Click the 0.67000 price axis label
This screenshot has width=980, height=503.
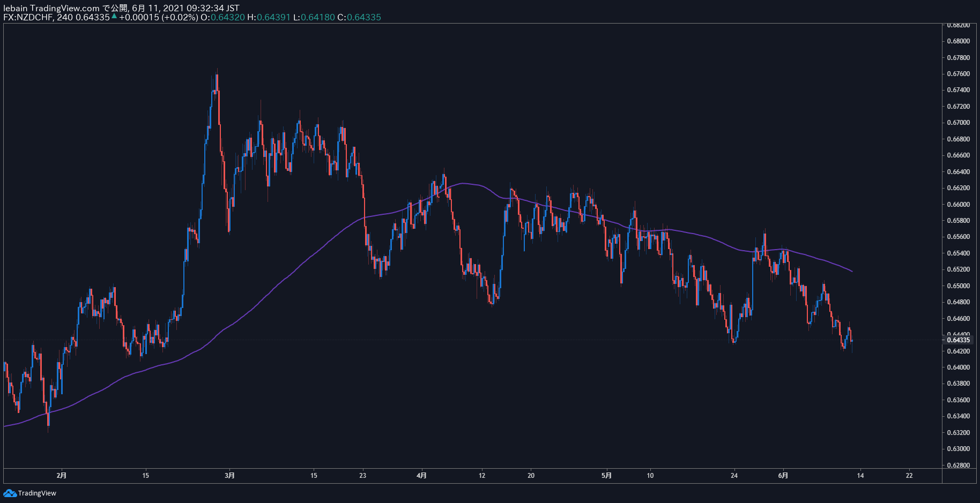pos(958,123)
